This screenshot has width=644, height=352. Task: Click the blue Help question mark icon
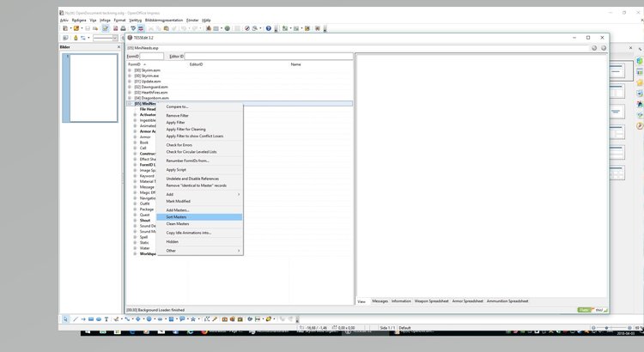268,28
